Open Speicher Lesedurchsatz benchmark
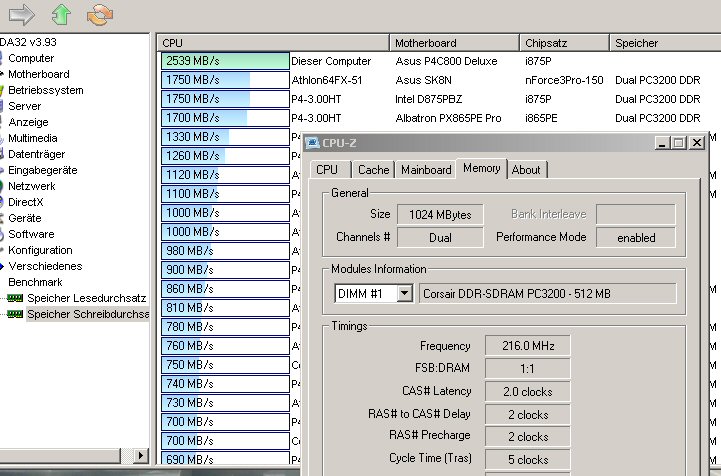The height and width of the screenshot is (476, 721). pos(86,298)
